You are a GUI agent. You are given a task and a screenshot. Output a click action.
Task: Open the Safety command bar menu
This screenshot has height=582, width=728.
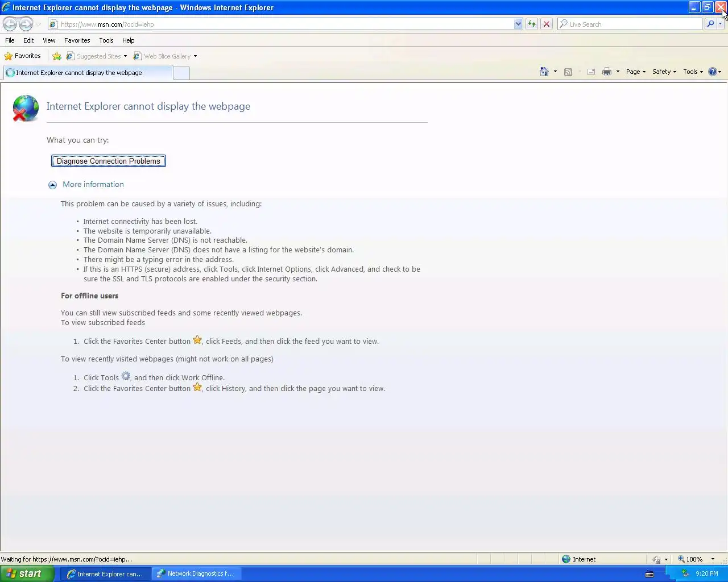coord(664,72)
